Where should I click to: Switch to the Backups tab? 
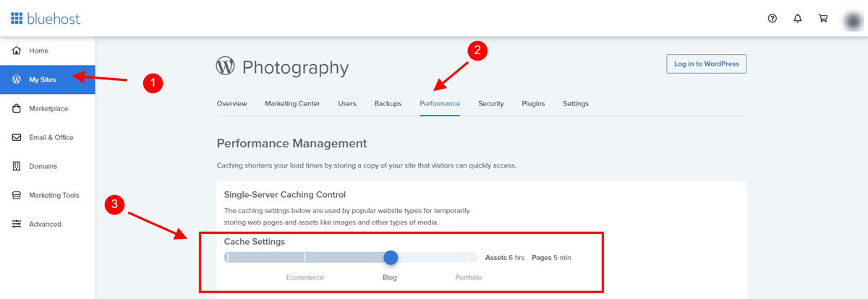[x=388, y=103]
